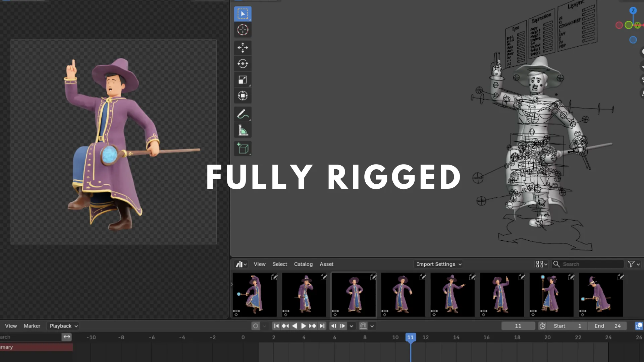Jump to previous keyframe
The width and height of the screenshot is (644, 362).
pos(285,326)
